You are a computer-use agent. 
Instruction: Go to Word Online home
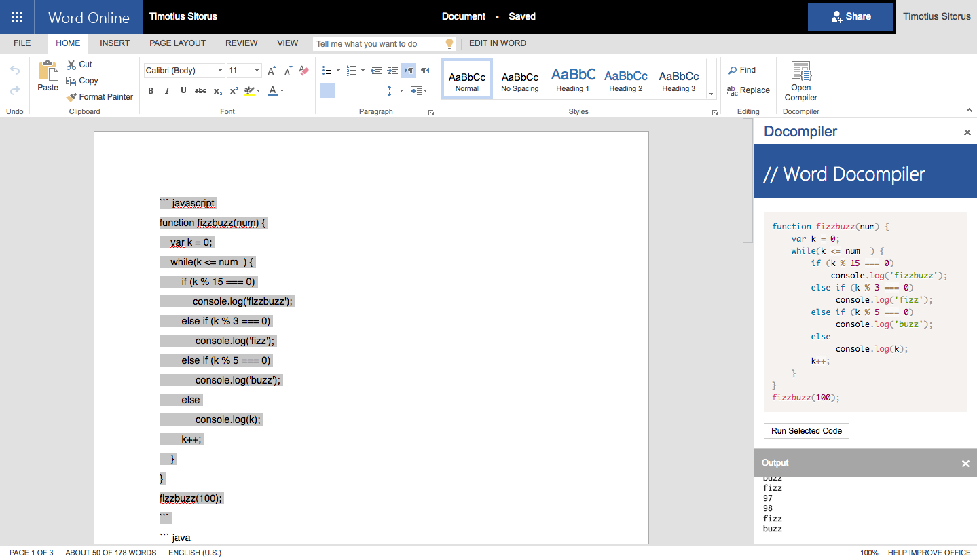89,17
